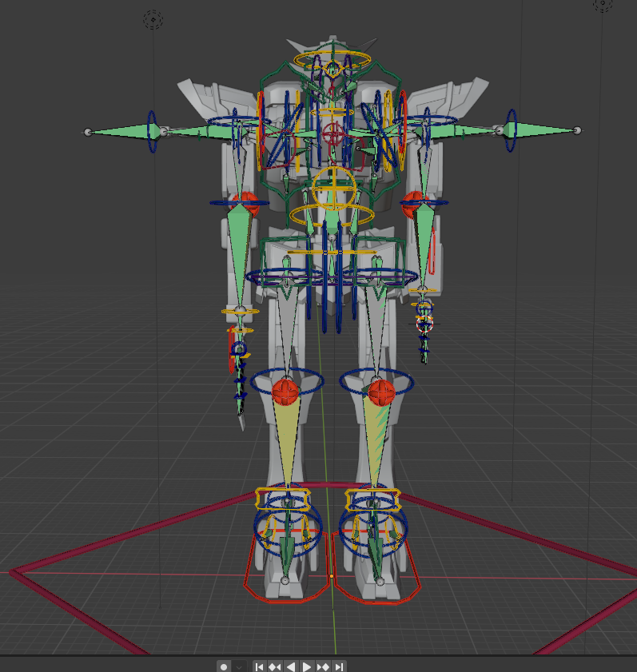The image size is (637, 672).
Task: Select the blue ring on the outstretched left arm bone
Action: (x=152, y=132)
